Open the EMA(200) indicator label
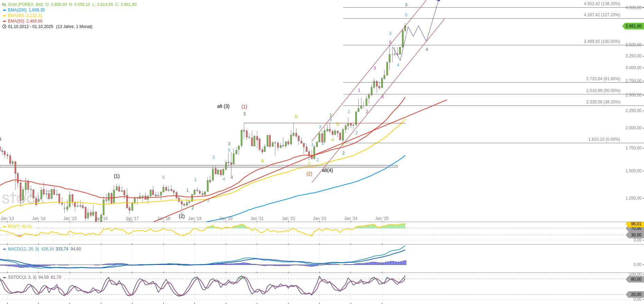Viewport: 644px width, 304px height. [17, 10]
